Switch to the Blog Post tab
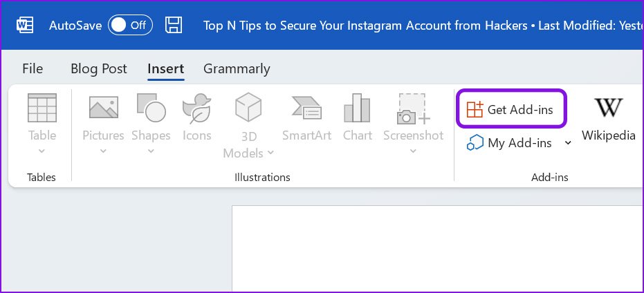644x293 pixels. click(x=99, y=68)
